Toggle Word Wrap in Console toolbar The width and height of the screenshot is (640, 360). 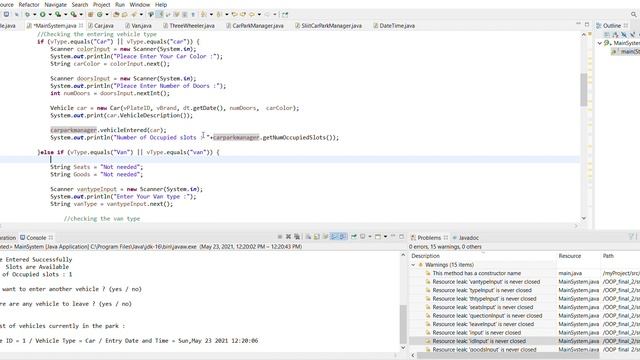(325, 237)
